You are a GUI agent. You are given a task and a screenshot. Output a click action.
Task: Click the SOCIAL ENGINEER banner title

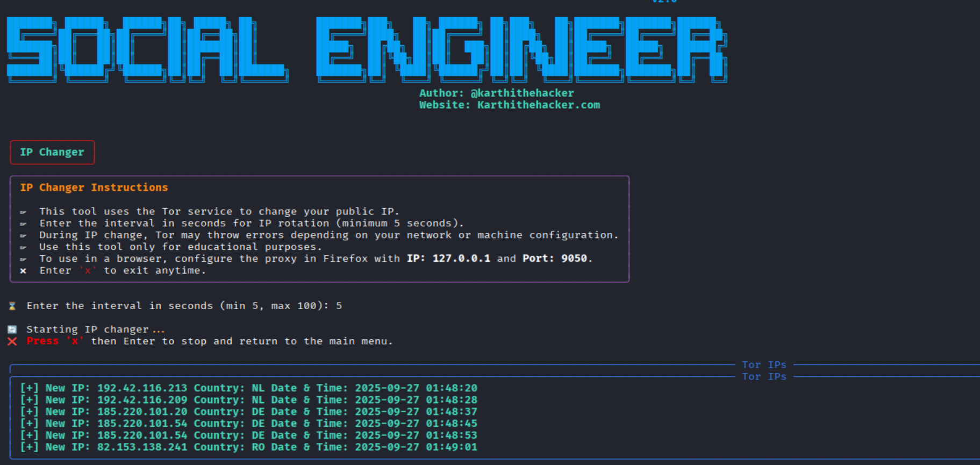click(367, 49)
